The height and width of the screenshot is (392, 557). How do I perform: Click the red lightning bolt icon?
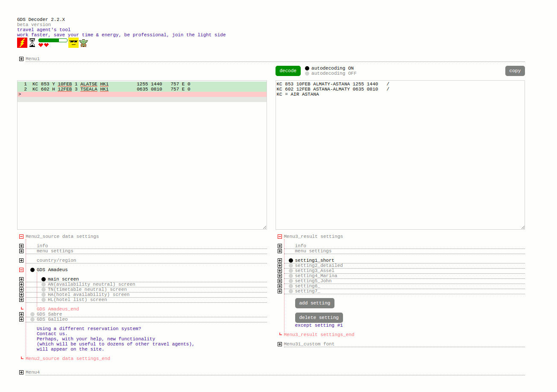tap(22, 42)
